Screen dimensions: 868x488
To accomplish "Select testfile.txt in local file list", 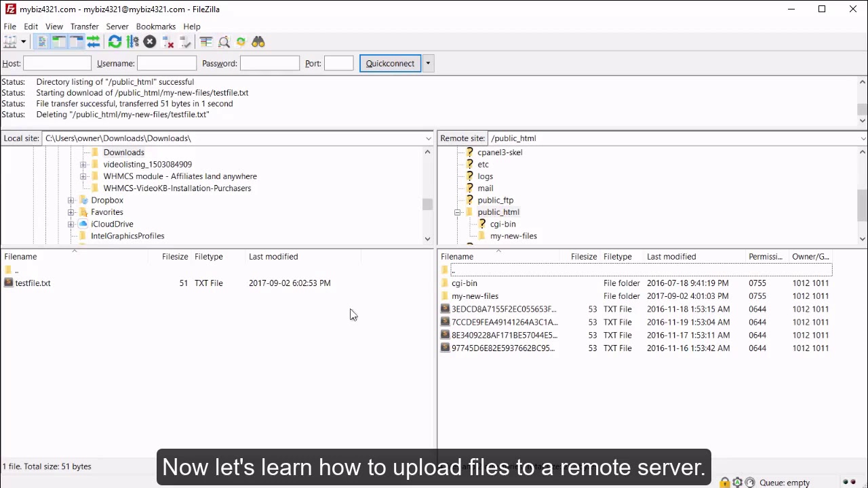I will [x=33, y=283].
